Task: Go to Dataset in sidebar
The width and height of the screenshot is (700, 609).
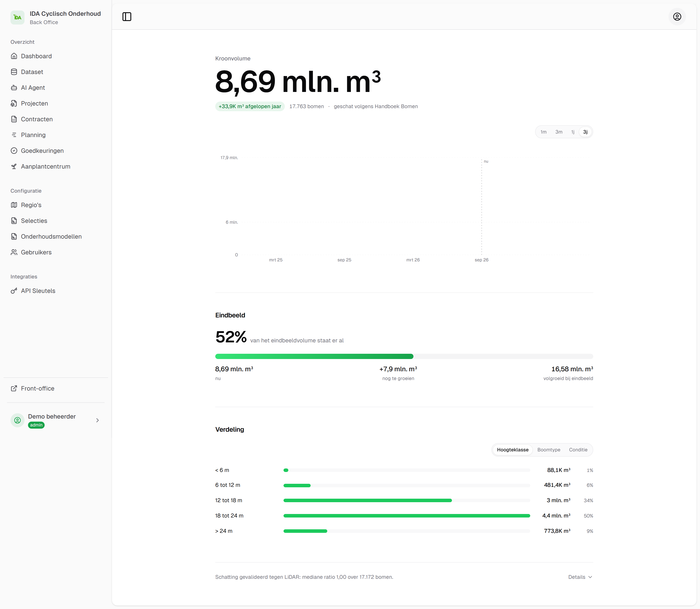Action: click(56, 72)
